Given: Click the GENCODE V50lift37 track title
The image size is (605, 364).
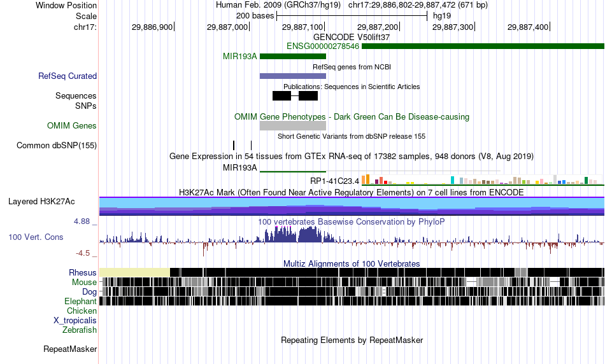Looking at the screenshot, I should click(352, 37).
